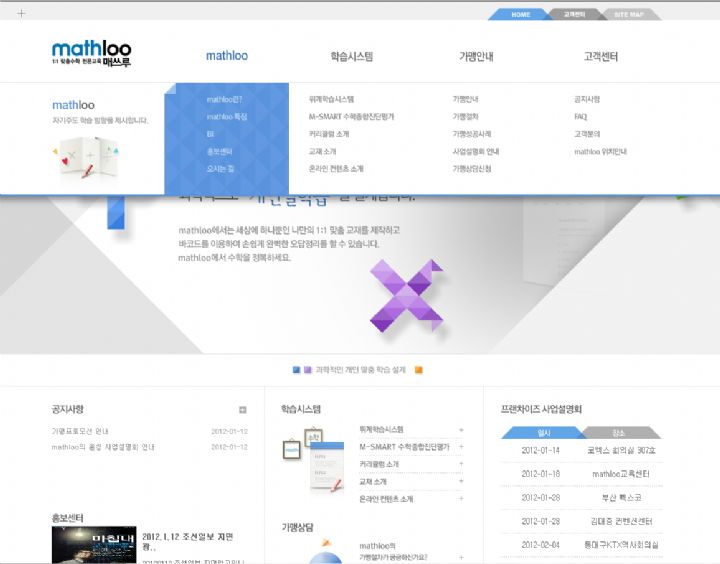This screenshot has width=720, height=564.
Task: Open 뛰게학습시스템 in the 학습시스템 list
Action: [x=381, y=429]
